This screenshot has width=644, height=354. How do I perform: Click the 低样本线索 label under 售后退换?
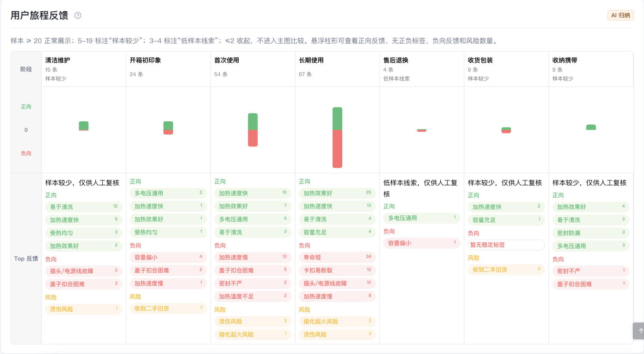[x=397, y=79]
